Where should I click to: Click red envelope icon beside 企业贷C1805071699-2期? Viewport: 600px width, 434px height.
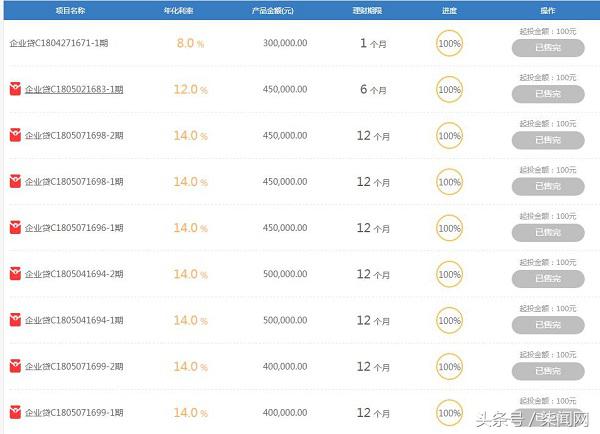(15, 366)
